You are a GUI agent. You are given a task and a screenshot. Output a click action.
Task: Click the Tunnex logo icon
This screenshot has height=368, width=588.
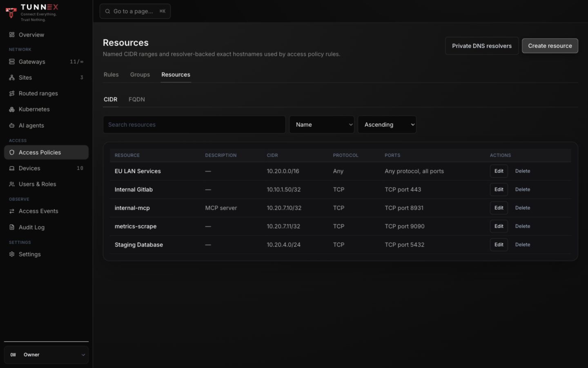11,13
